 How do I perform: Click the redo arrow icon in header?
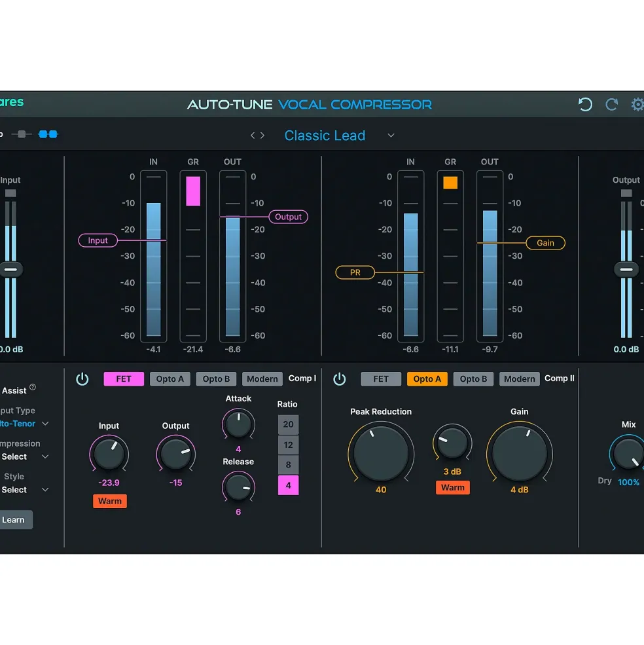[611, 105]
